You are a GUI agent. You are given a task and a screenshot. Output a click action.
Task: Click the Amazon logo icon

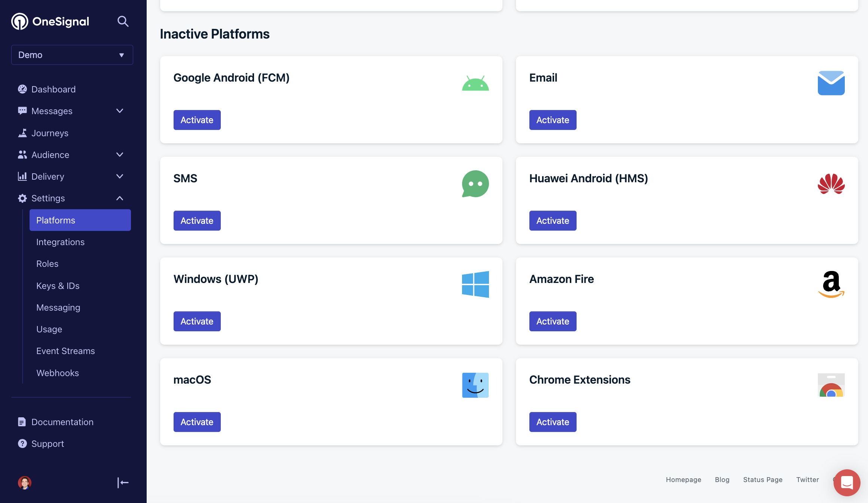tap(831, 284)
